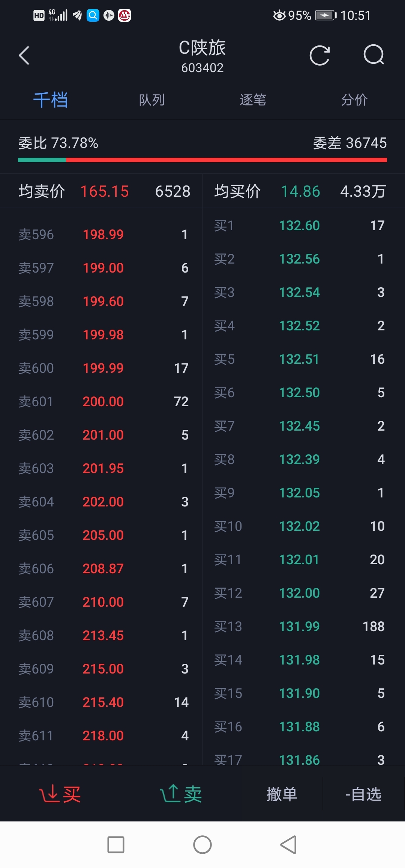Open the 分价 tab
This screenshot has height=868, width=405.
pos(354,100)
